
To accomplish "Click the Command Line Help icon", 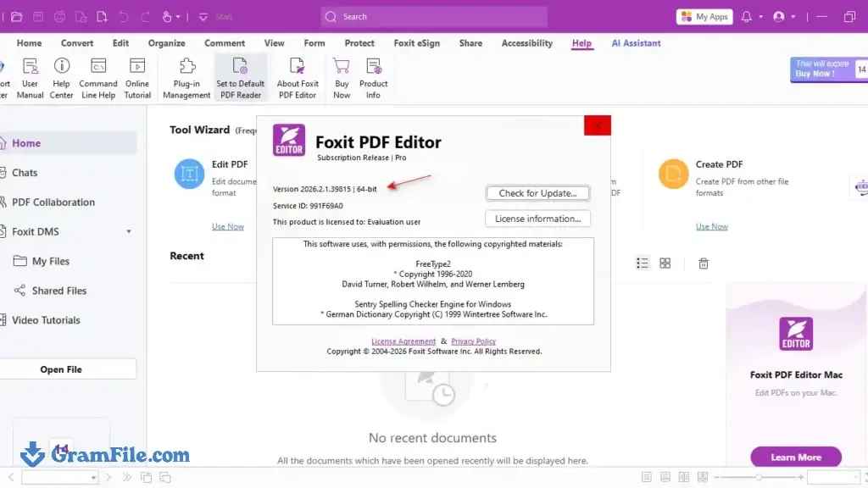I will [98, 78].
